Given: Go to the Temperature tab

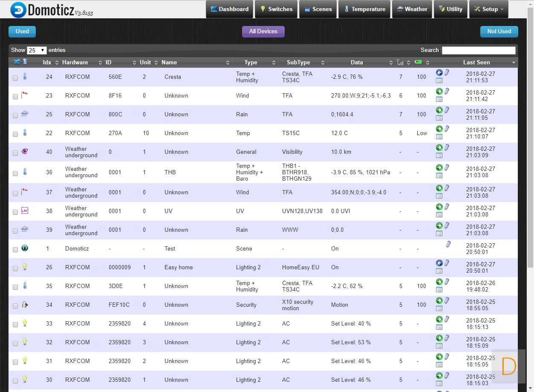Looking at the screenshot, I should pyautogui.click(x=364, y=9).
